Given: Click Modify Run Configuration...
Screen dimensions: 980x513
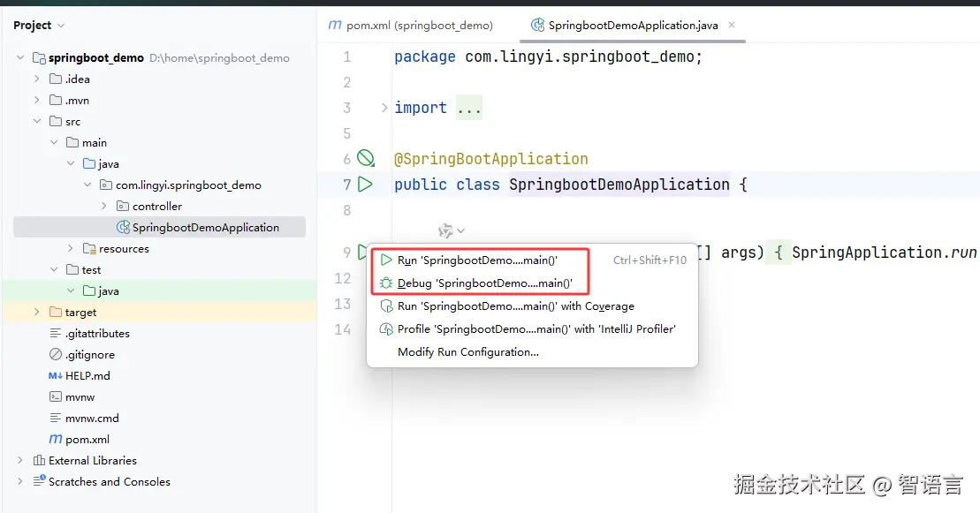Looking at the screenshot, I should [467, 352].
